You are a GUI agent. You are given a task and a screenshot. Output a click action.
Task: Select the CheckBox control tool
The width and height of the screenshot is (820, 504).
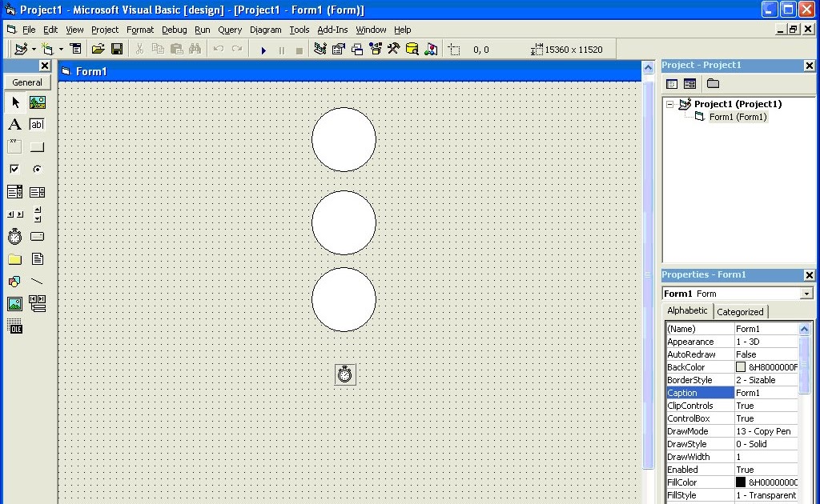coord(14,169)
